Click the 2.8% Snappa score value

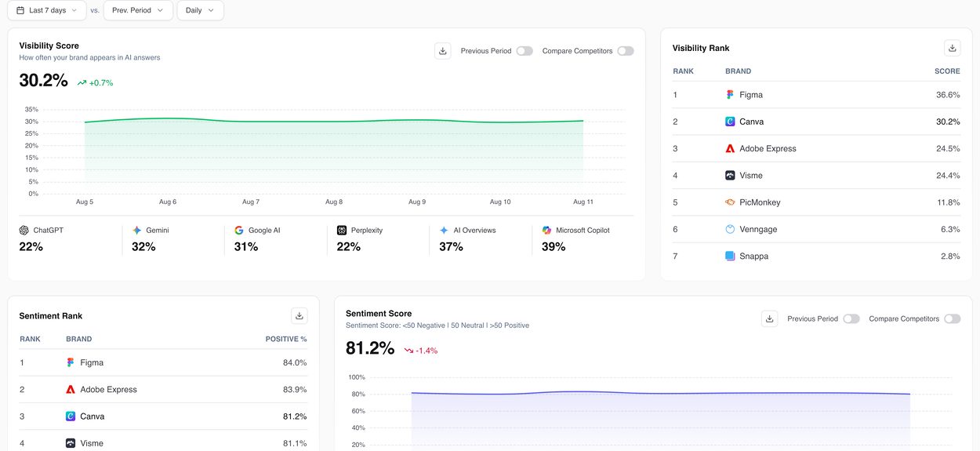pos(950,256)
